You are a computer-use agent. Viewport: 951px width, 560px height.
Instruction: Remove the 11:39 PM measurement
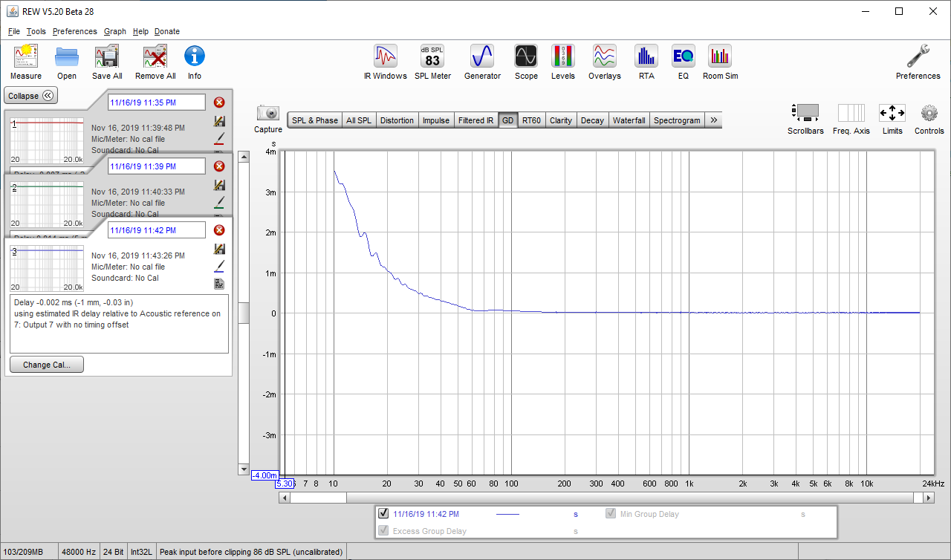pos(219,166)
